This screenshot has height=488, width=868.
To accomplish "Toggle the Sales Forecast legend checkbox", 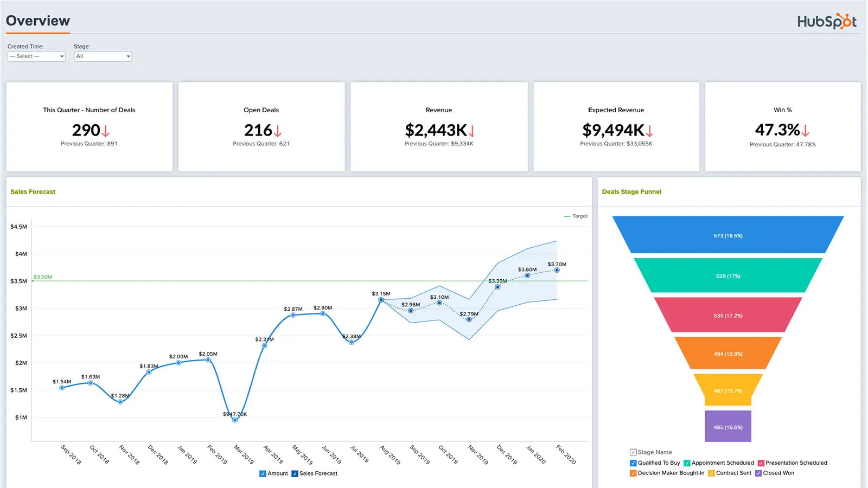I will (x=295, y=473).
